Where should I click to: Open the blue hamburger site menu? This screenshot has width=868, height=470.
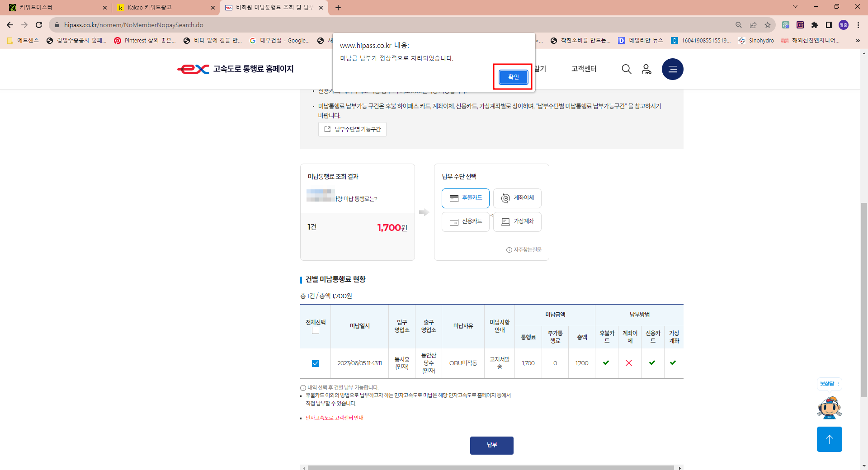tap(673, 69)
